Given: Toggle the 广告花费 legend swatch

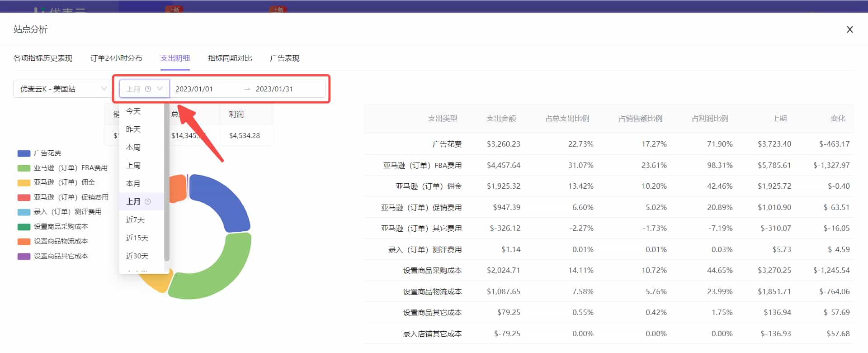Looking at the screenshot, I should pos(24,153).
